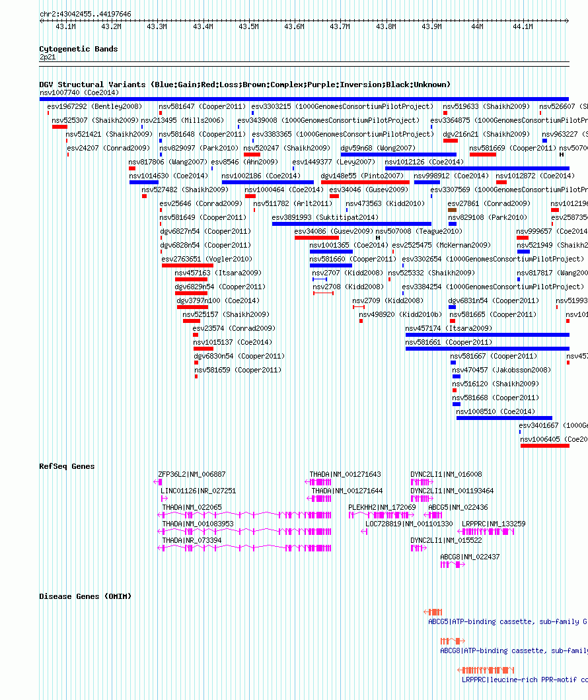588x700 pixels.
Task: Select variant label nsv1007740 (Coe2014)
Action: click(x=79, y=93)
